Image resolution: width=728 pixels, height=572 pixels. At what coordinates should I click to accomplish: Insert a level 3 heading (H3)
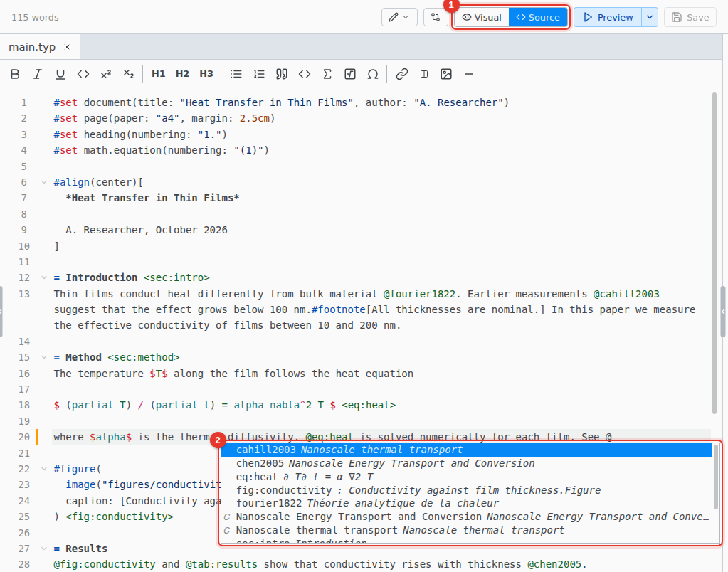click(206, 74)
